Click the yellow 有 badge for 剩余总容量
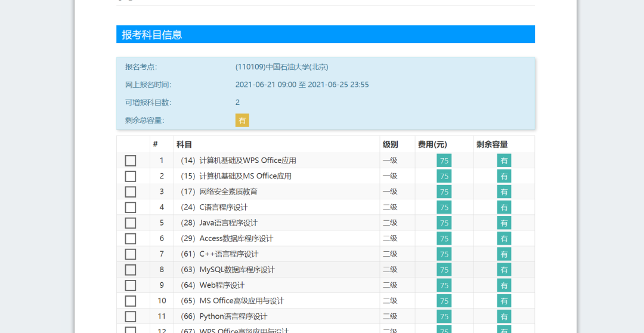This screenshot has height=333, width=644. (242, 121)
